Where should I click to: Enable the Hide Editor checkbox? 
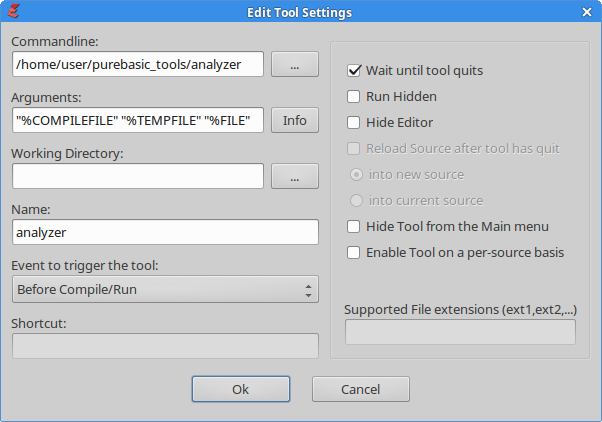click(354, 123)
